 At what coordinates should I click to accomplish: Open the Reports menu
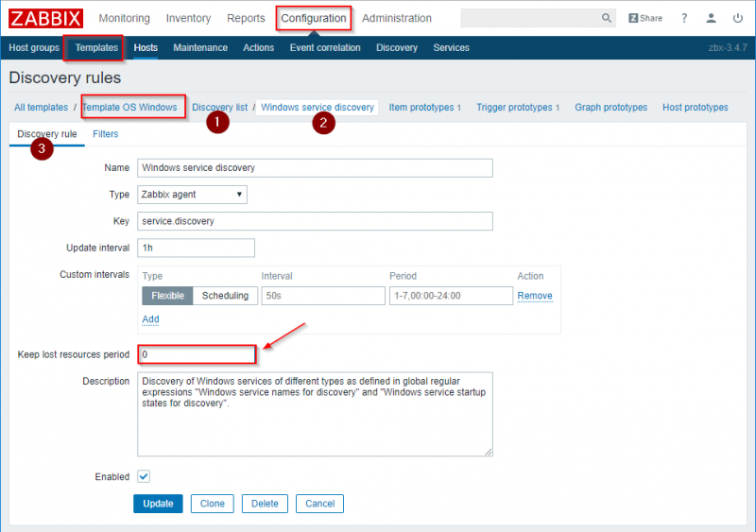246,18
